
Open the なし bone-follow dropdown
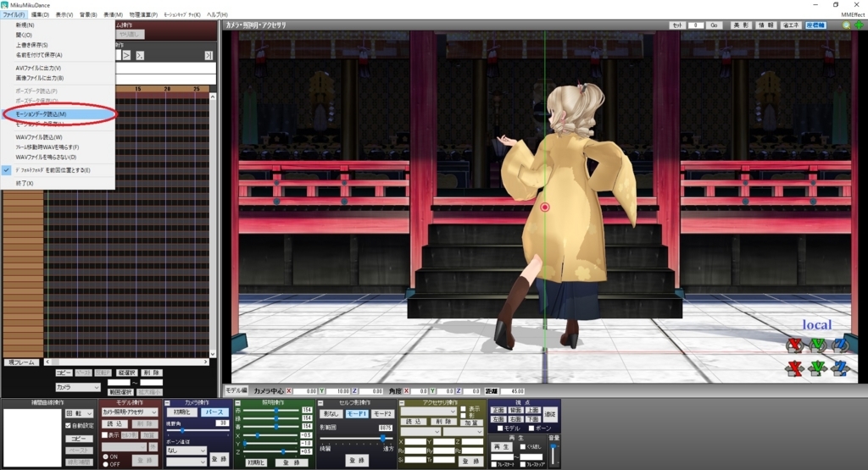tap(186, 451)
